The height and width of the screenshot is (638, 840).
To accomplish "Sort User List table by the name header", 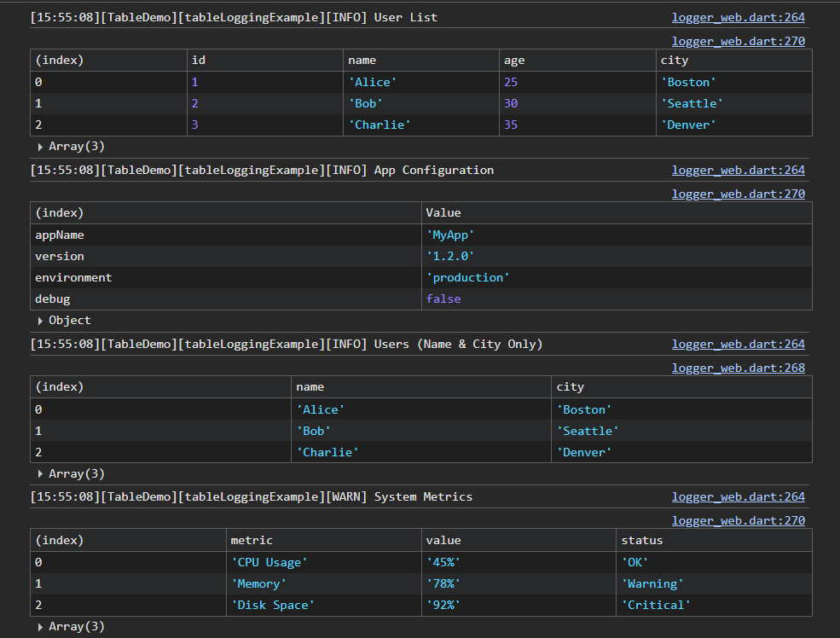I will 420,60.
